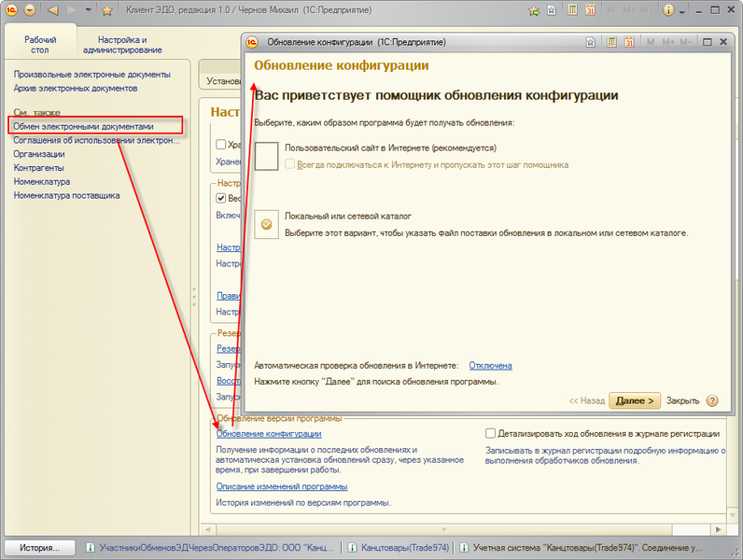This screenshot has height=560, width=743.
Task: Click M- memory button in main window
Action: pyautogui.click(x=646, y=10)
